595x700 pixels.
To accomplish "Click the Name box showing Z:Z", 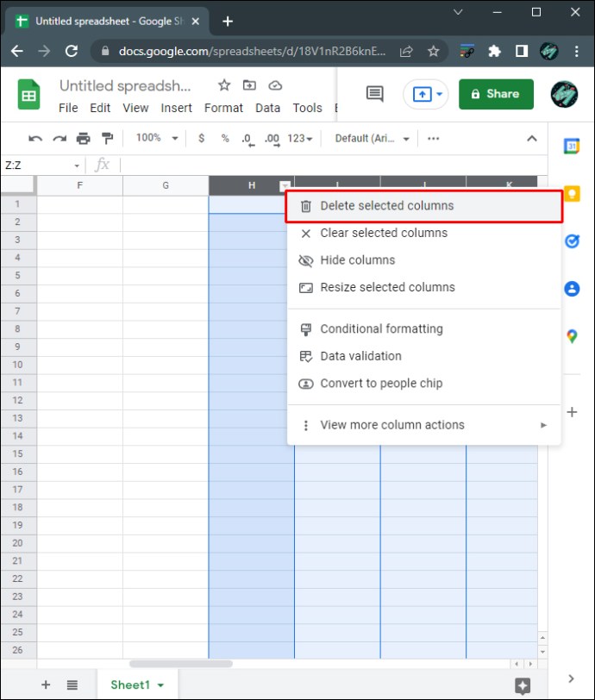I will click(x=39, y=165).
